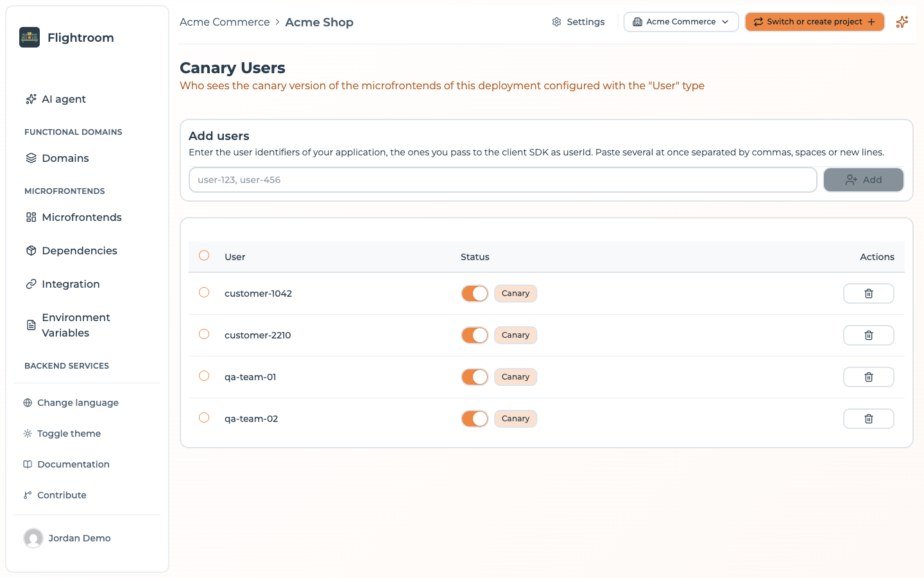Delete user customer-1042 with the trash icon
Screen dimensions: 924x578
click(869, 293)
